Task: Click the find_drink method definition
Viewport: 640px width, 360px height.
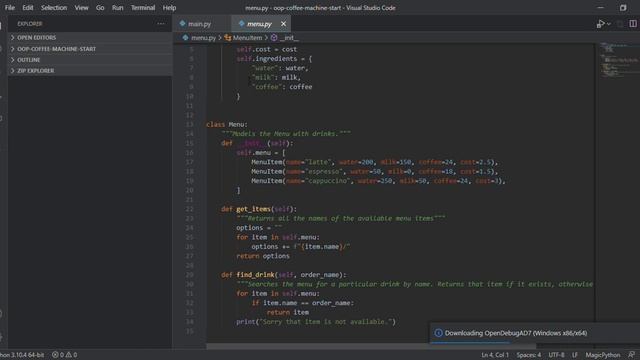Action: pyautogui.click(x=283, y=275)
